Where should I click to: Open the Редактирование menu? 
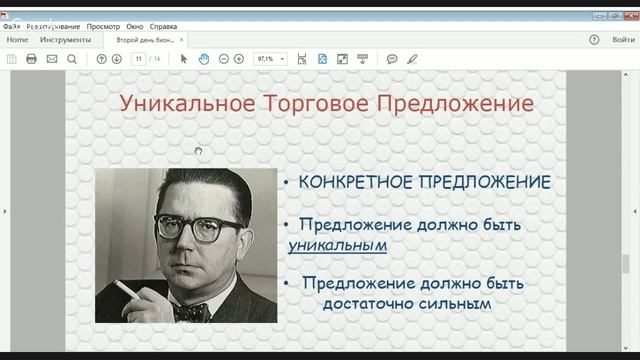[x=53, y=27]
